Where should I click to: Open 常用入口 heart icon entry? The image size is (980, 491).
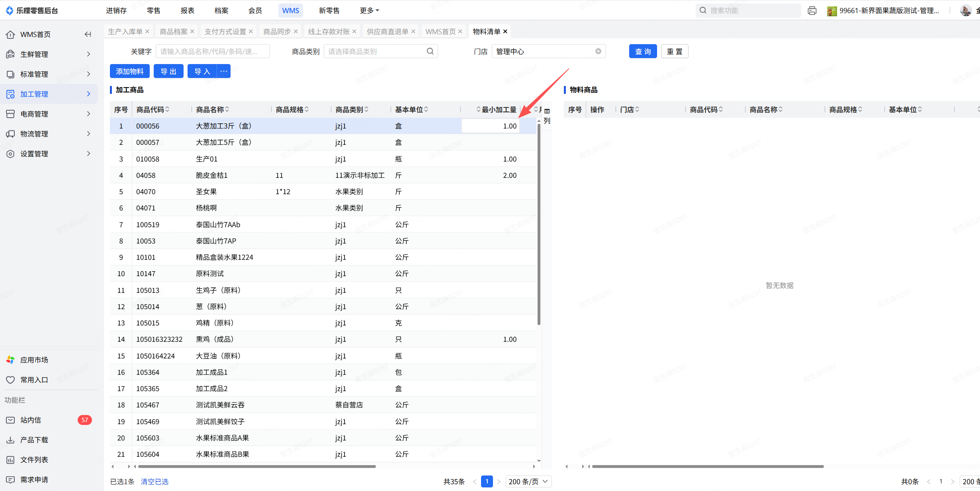click(11, 380)
